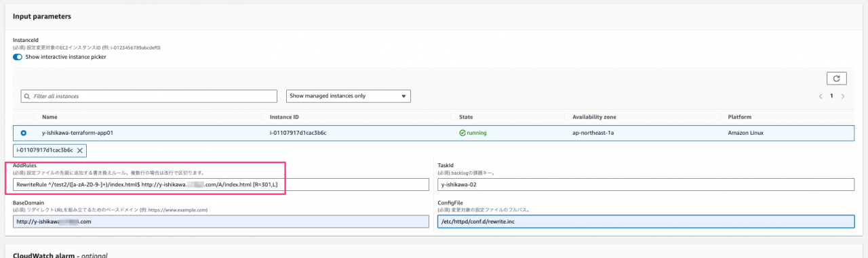Click the Instance ID column header
Image resolution: width=868 pixels, height=258 pixels.
click(x=285, y=117)
